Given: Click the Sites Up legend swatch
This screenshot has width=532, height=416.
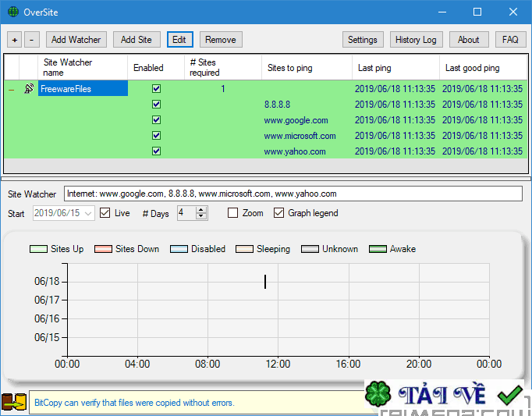Looking at the screenshot, I should coord(38,249).
